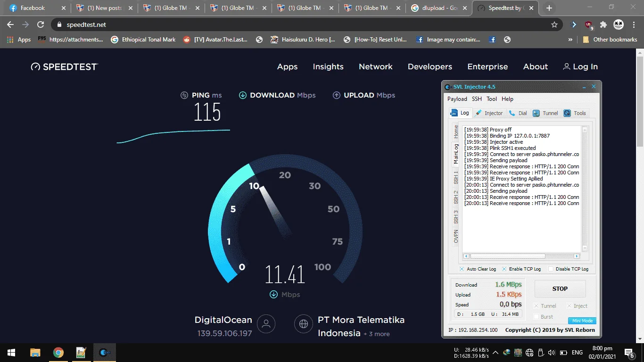The height and width of the screenshot is (362, 644).
Task: Open the Tool menu in SVL Injector
Action: 492,99
